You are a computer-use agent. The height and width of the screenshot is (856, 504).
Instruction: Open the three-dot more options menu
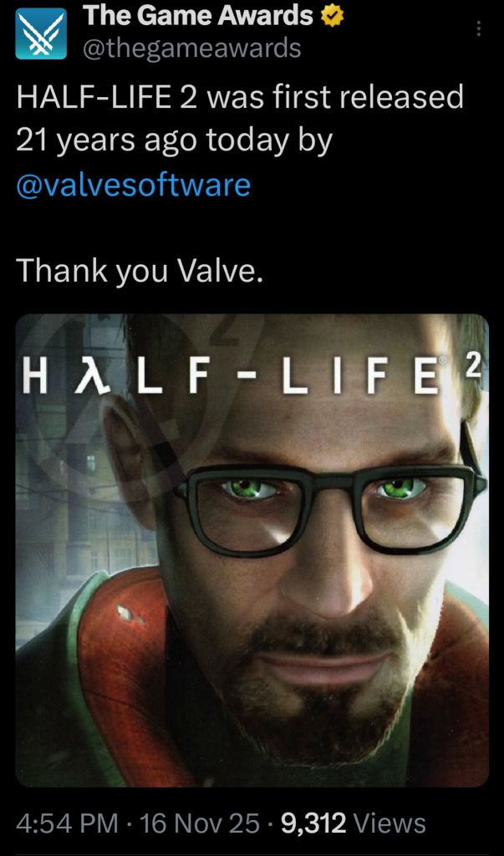coord(478,29)
